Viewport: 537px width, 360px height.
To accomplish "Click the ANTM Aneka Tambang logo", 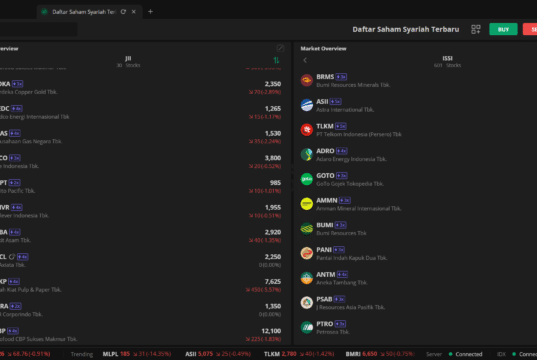I will [307, 278].
